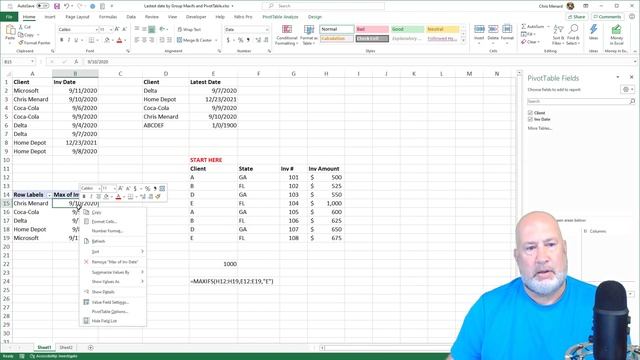
Task: Toggle the AutoSave switch
Action: pyautogui.click(x=42, y=6)
